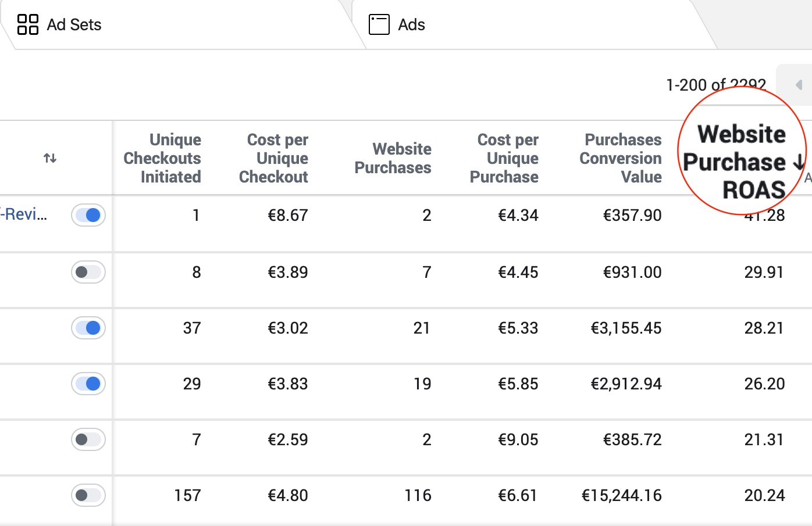Click the Ad Sets grid icon
Image resolution: width=812 pixels, height=526 pixels.
coord(27,24)
